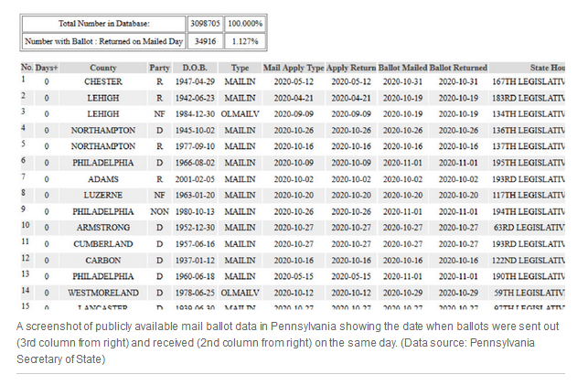Click the County column header
The image size is (588, 385).
(103, 68)
